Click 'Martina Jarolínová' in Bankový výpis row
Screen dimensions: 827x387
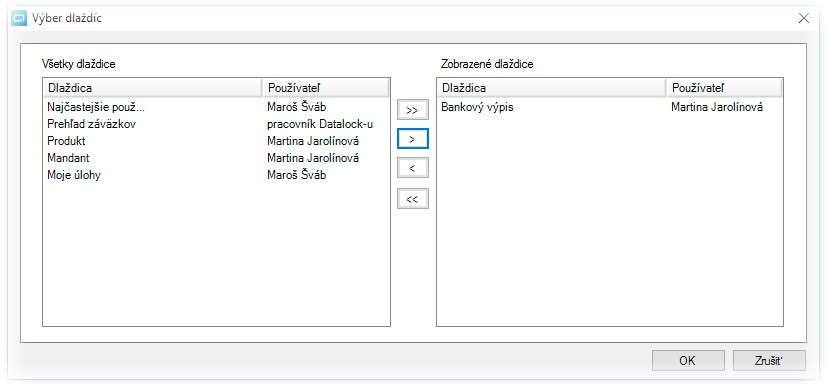tap(717, 107)
